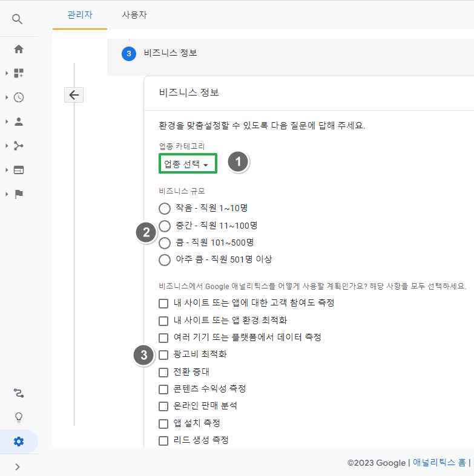Open the attribution path icon
This screenshot has height=476, width=474.
(x=19, y=393)
